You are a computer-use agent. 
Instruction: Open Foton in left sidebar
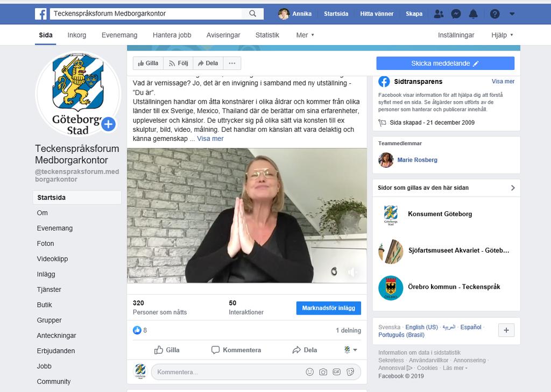(45, 244)
